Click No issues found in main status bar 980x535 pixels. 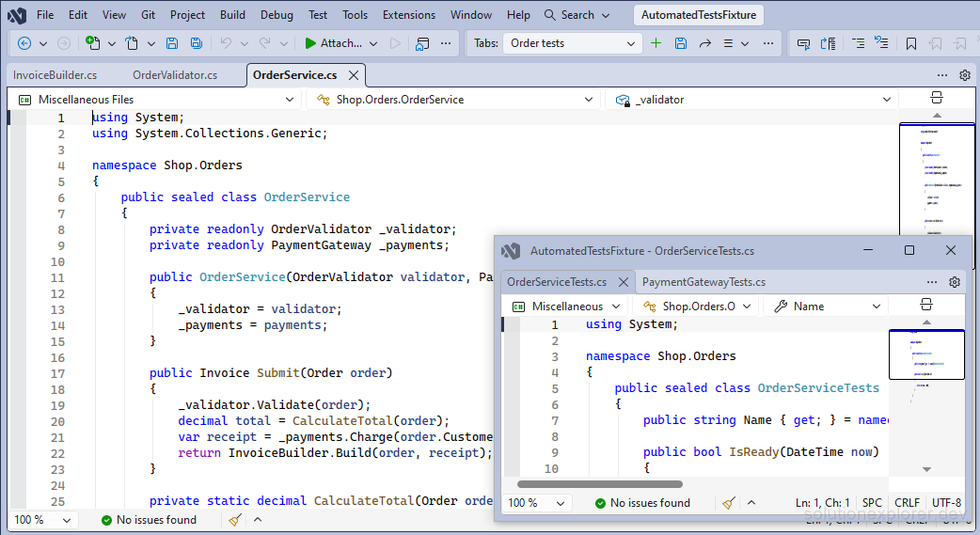(149, 519)
